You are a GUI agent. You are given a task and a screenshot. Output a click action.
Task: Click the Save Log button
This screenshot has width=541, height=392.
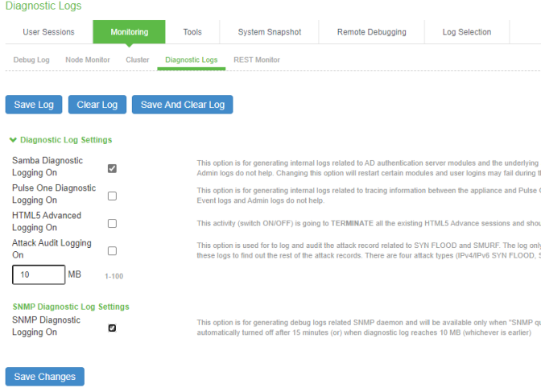[x=34, y=105]
